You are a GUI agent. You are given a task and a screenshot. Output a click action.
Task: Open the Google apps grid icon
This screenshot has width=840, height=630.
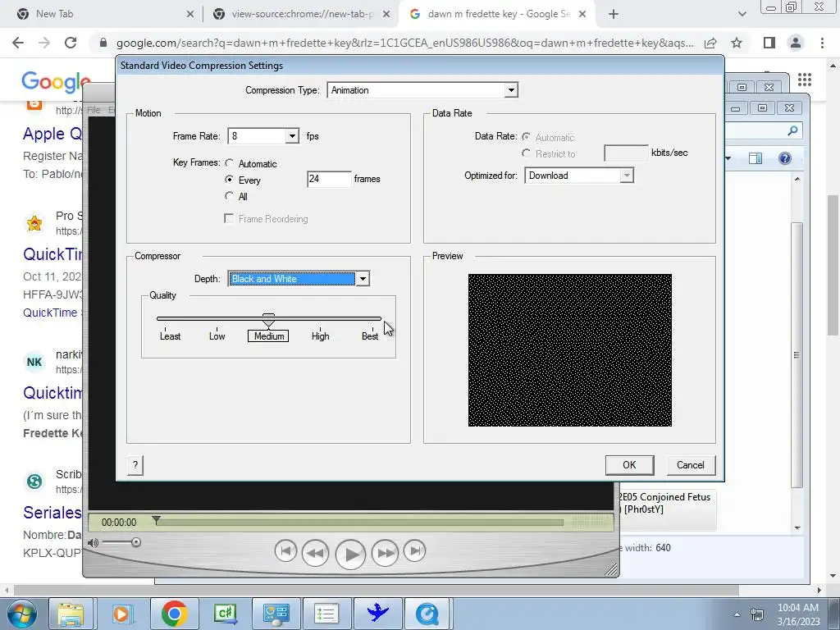(x=805, y=80)
